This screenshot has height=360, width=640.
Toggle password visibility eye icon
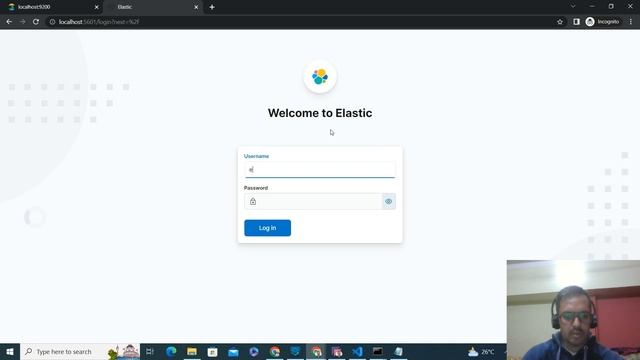coord(389,201)
